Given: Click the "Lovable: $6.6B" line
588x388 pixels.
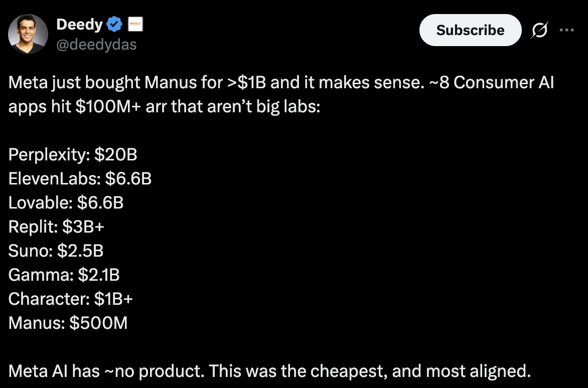Looking at the screenshot, I should point(66,203).
